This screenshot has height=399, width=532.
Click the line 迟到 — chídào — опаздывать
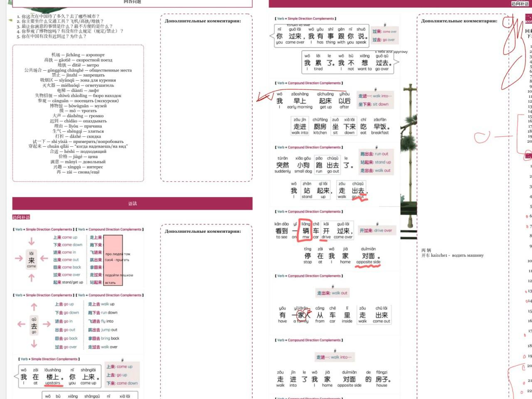coord(78,121)
